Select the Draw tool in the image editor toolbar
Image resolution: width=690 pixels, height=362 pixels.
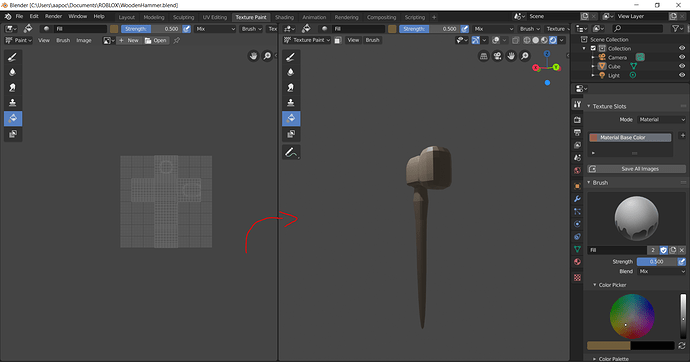(13, 57)
